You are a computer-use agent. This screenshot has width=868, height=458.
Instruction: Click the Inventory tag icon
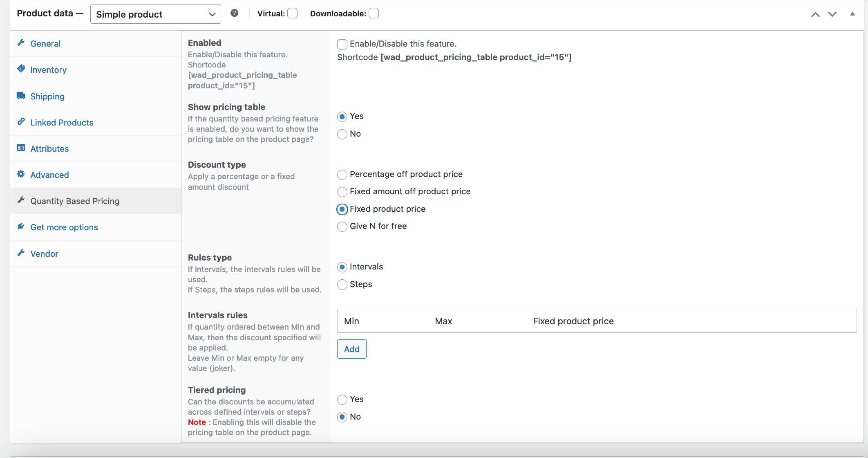(21, 69)
